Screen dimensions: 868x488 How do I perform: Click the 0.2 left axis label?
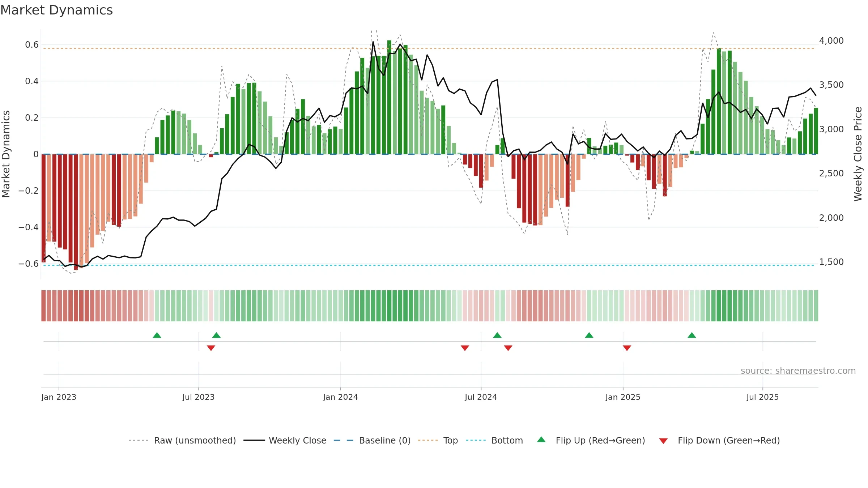point(32,118)
